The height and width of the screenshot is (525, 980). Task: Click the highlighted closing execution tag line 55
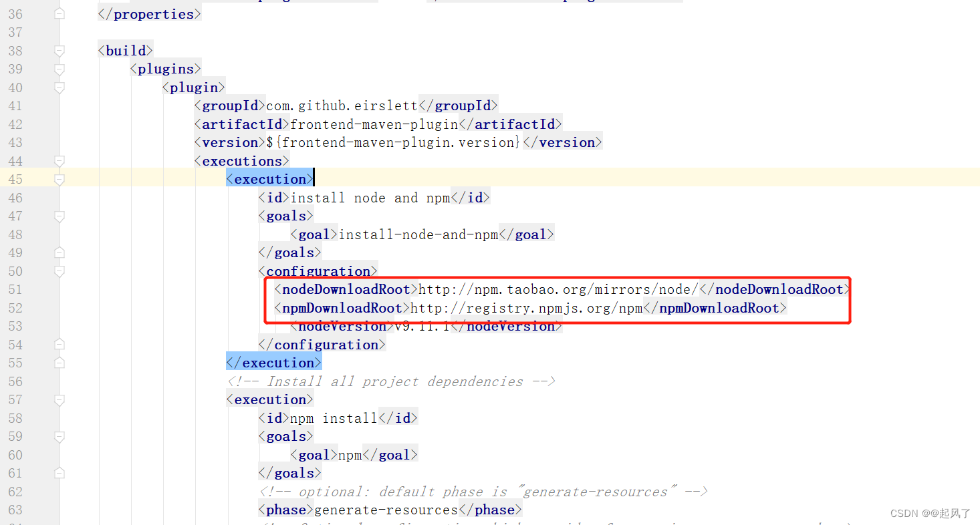pos(274,363)
